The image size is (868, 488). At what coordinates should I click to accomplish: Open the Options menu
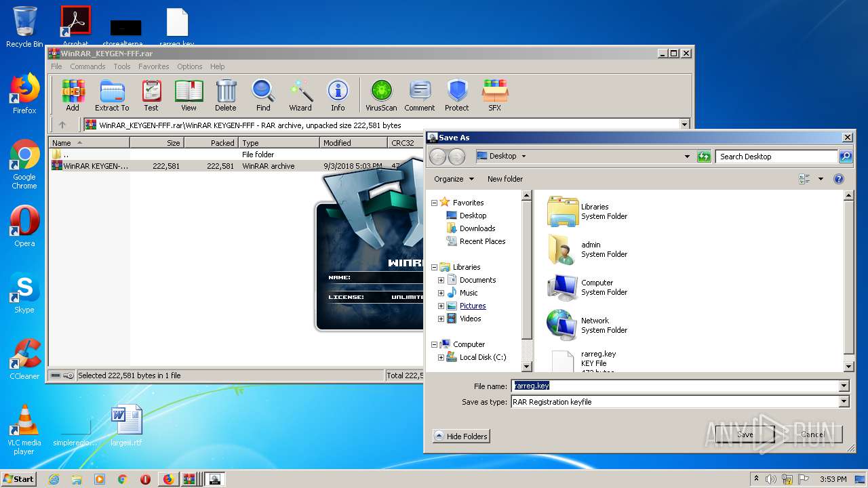click(190, 66)
